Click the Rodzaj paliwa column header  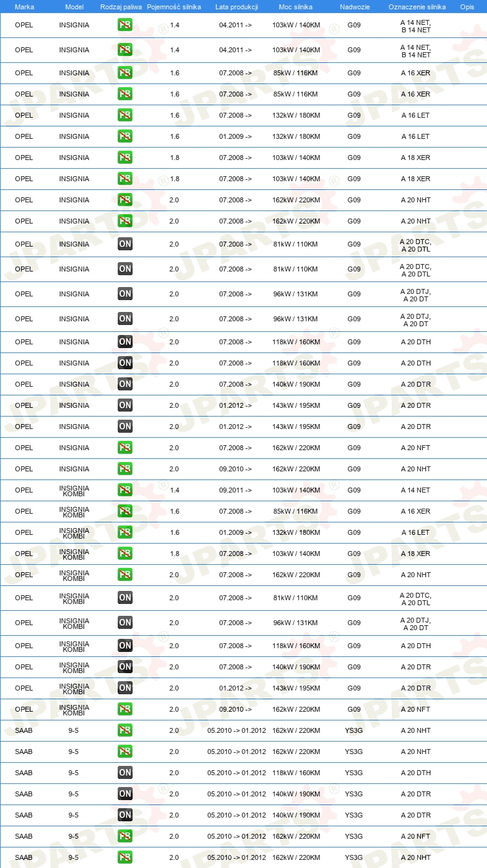121,7
